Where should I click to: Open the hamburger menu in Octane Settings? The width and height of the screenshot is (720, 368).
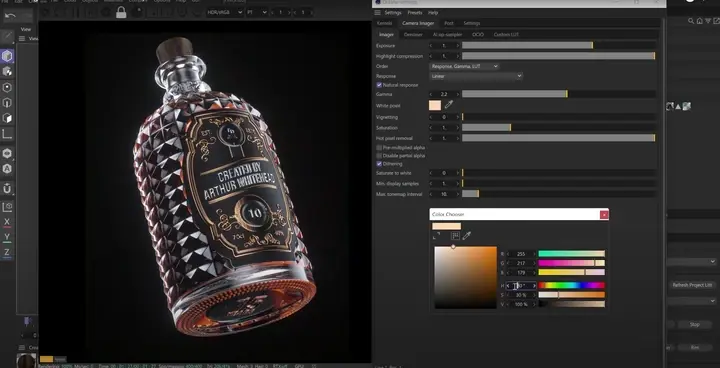[x=377, y=12]
